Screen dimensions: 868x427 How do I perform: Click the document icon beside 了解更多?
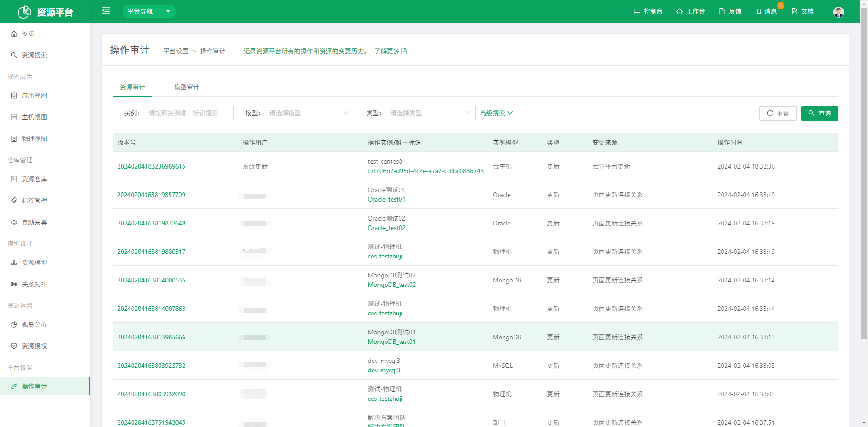(404, 51)
